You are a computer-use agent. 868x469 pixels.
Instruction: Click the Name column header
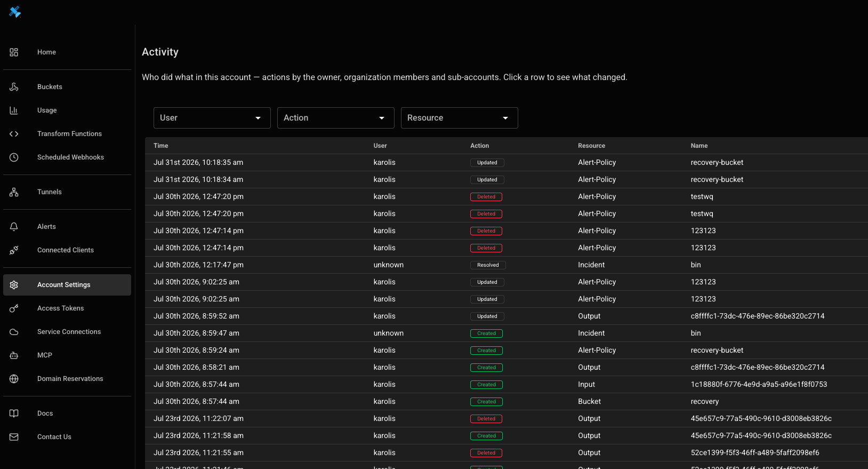point(699,146)
